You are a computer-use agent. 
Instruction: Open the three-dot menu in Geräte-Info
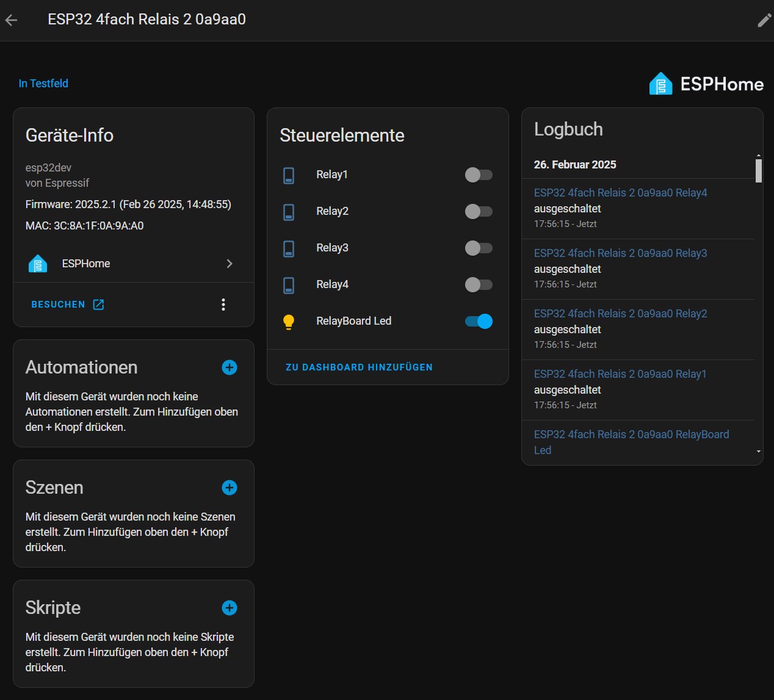tap(223, 305)
